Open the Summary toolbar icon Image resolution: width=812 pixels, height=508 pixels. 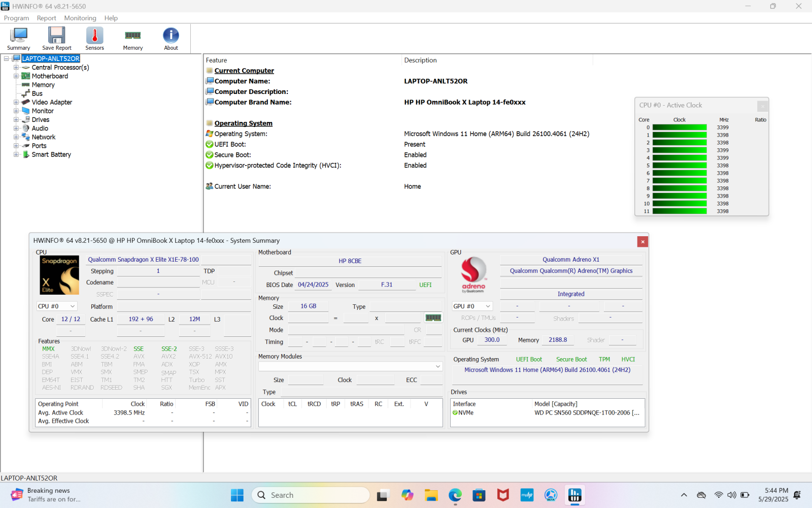tap(18, 38)
